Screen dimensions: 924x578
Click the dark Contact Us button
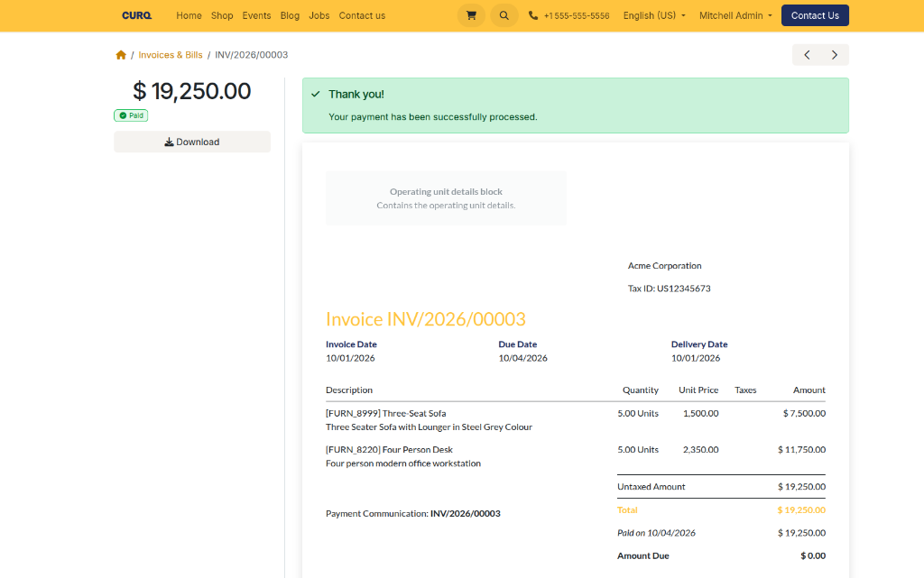[x=815, y=15]
